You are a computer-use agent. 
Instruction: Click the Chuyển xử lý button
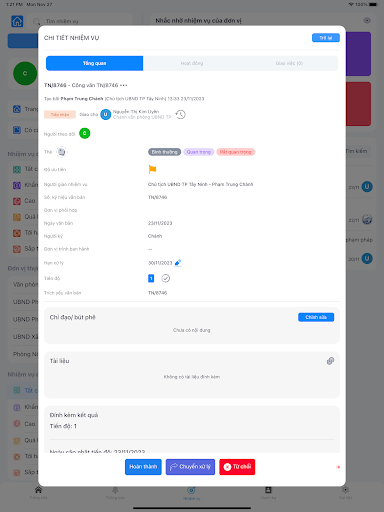pos(190,467)
